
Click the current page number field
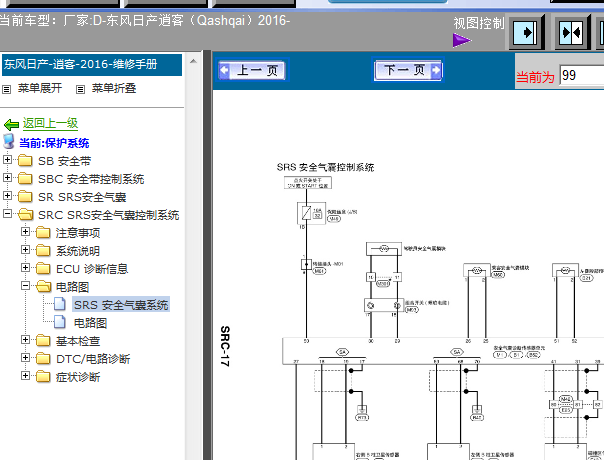[582, 76]
